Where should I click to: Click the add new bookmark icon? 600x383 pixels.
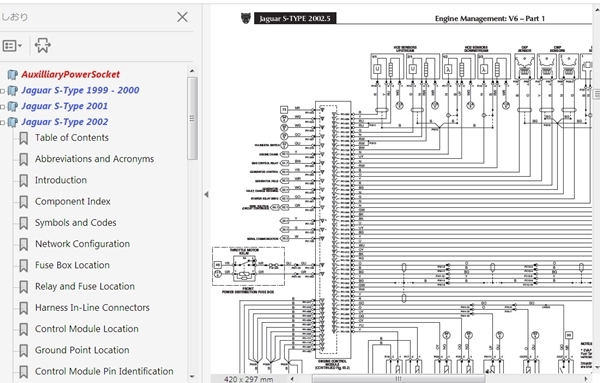(42, 46)
